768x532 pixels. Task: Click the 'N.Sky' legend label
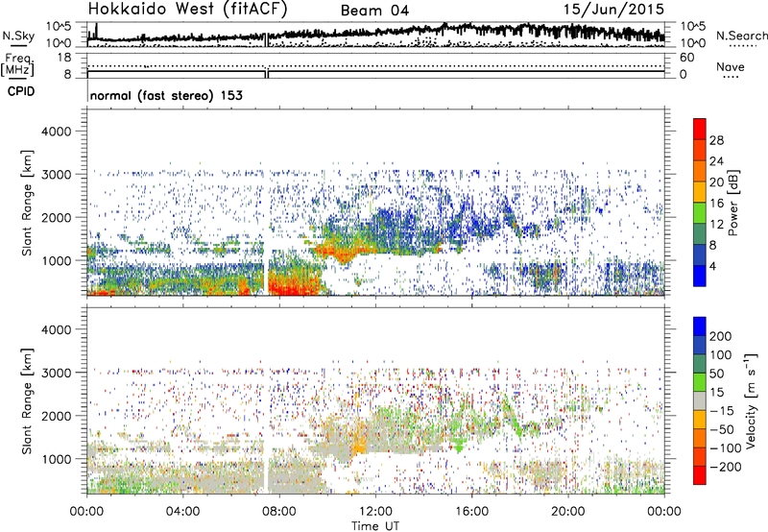[x=18, y=36]
